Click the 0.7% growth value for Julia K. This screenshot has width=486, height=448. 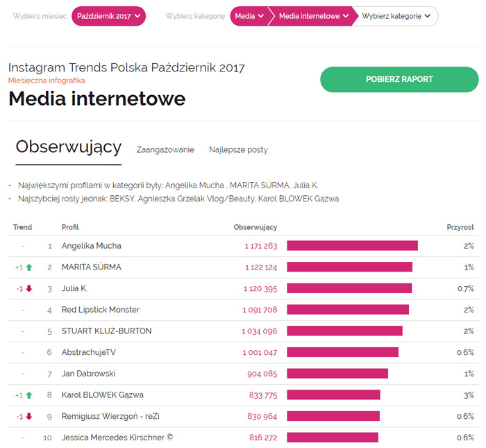click(466, 289)
